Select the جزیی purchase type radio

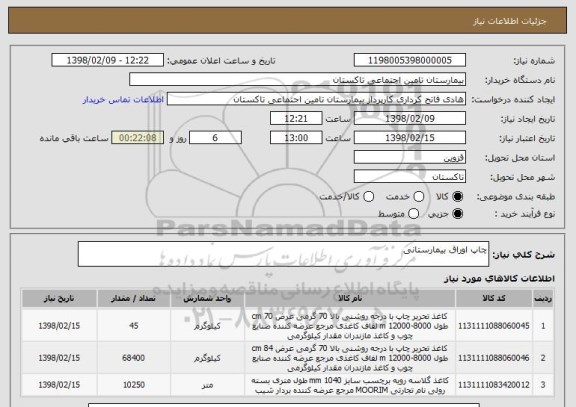(x=457, y=214)
